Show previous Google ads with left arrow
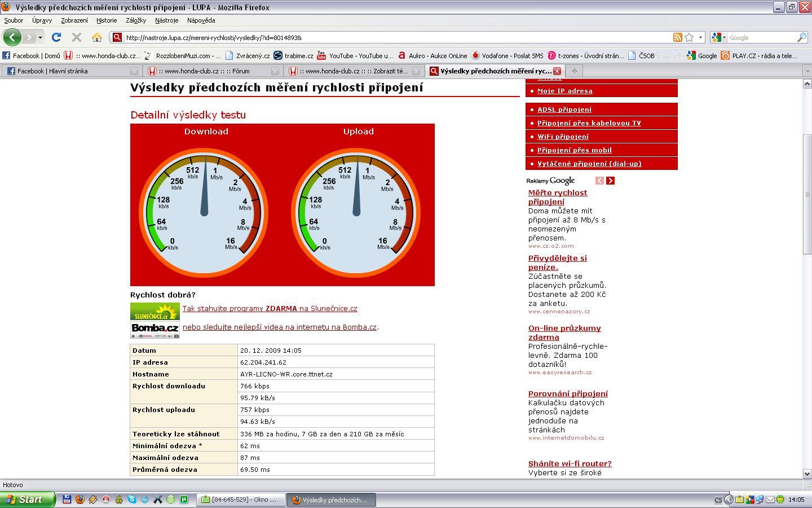Viewport: 812px width, 508px height. 599,181
